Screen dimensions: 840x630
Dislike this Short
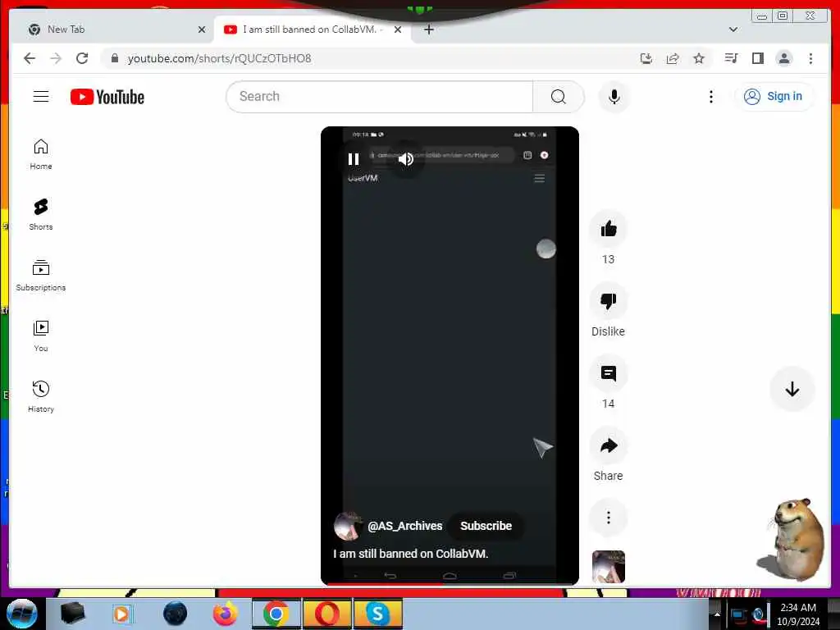pos(608,301)
